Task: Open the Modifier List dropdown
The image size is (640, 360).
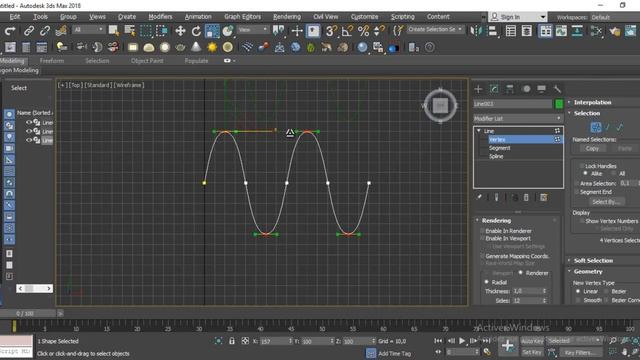Action: (518, 118)
